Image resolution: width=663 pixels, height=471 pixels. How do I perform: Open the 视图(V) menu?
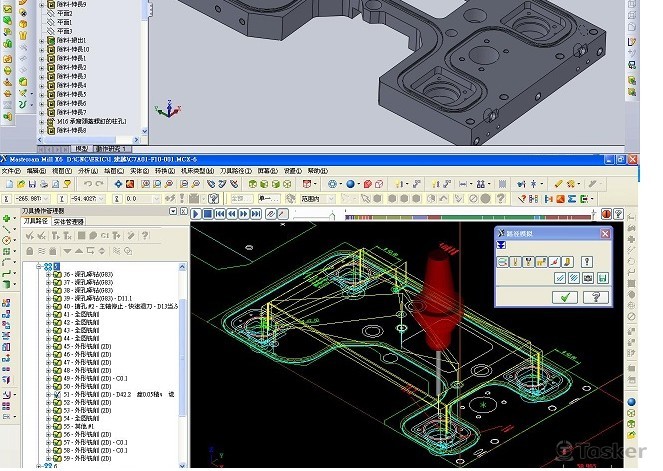click(62, 171)
